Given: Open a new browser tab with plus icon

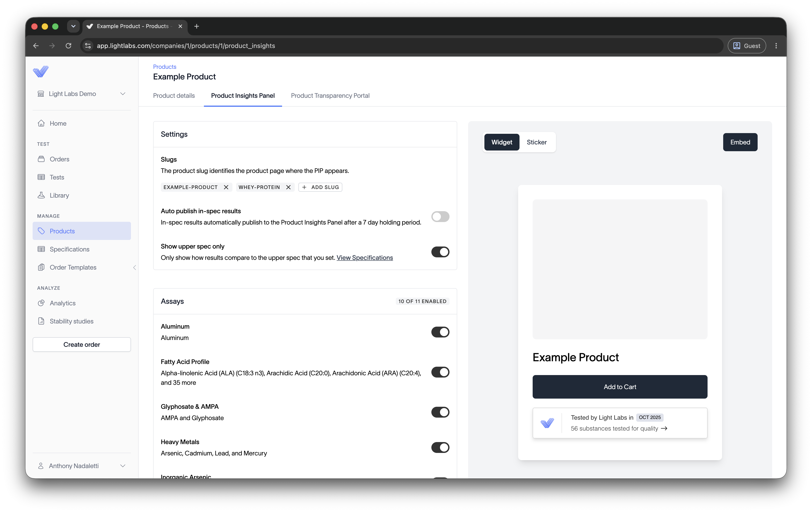Looking at the screenshot, I should (x=197, y=26).
